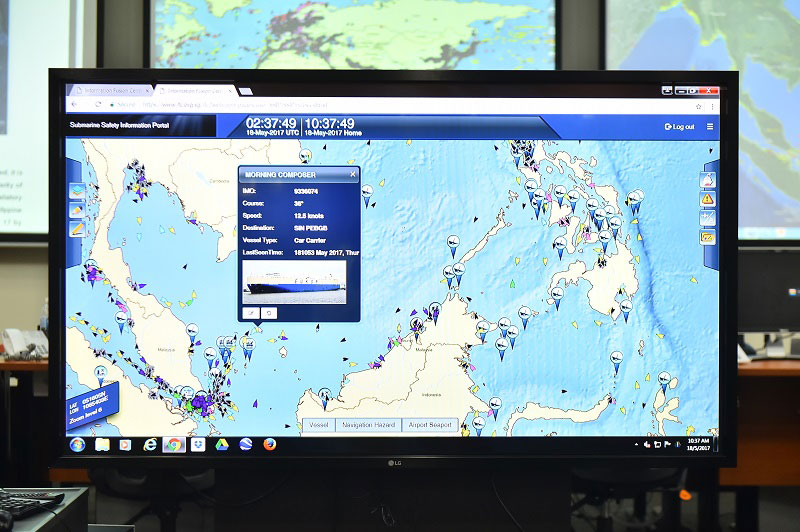Switch to the Navigation Hazard tab
Viewport: 800px width, 532px height.
(369, 425)
